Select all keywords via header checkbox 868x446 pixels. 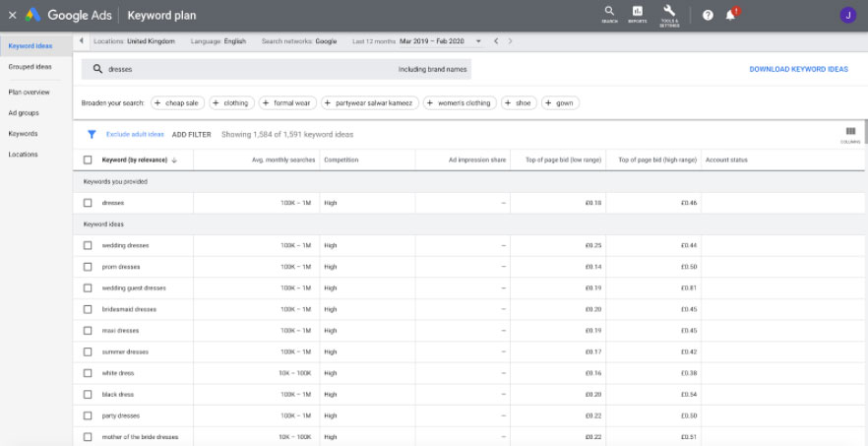click(88, 159)
